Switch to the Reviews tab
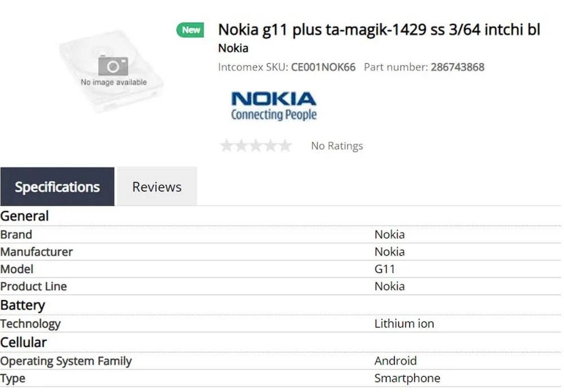Image resolution: width=564 pixels, height=392 pixels. click(157, 187)
